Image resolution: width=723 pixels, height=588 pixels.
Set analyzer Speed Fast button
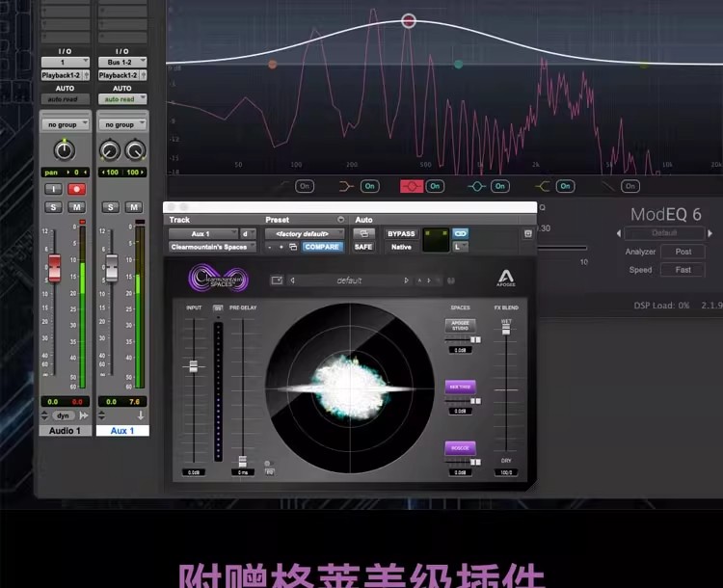tap(683, 270)
